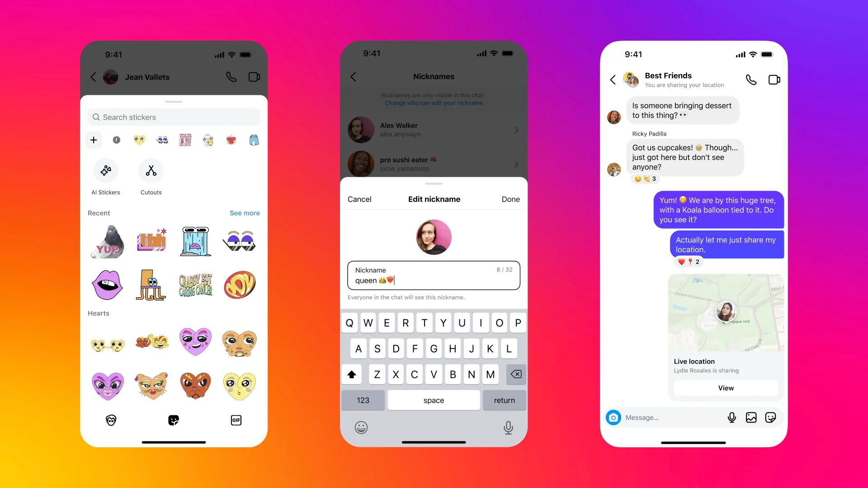Image resolution: width=868 pixels, height=488 pixels.
Task: Tap message search stickers input field
Action: click(174, 117)
